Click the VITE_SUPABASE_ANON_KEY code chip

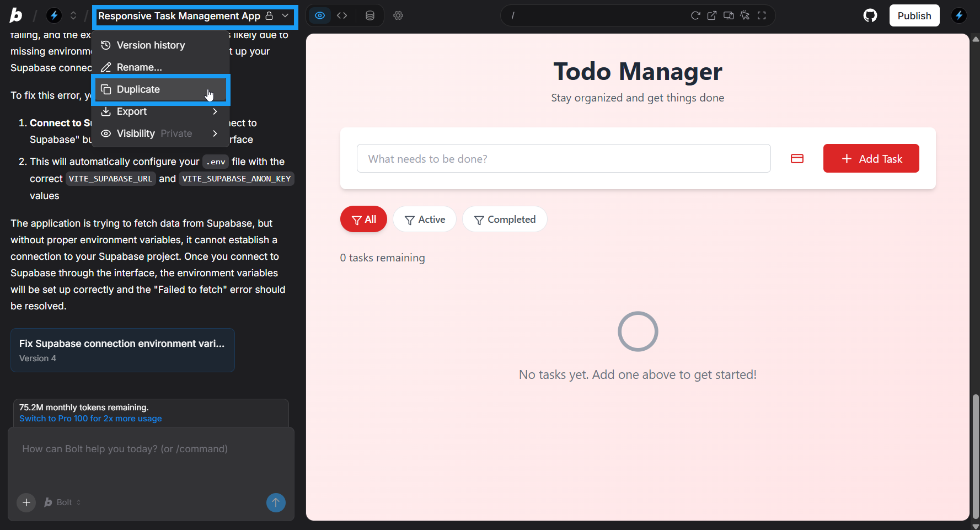237,179
